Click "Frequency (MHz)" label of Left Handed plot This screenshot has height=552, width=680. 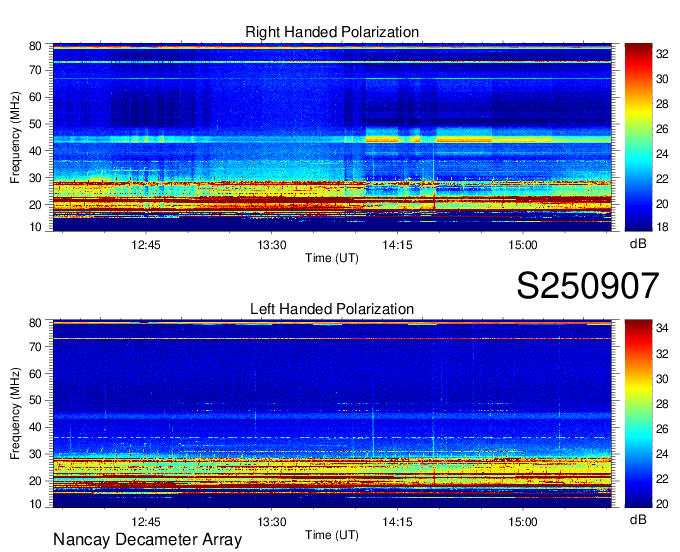[x=15, y=414]
